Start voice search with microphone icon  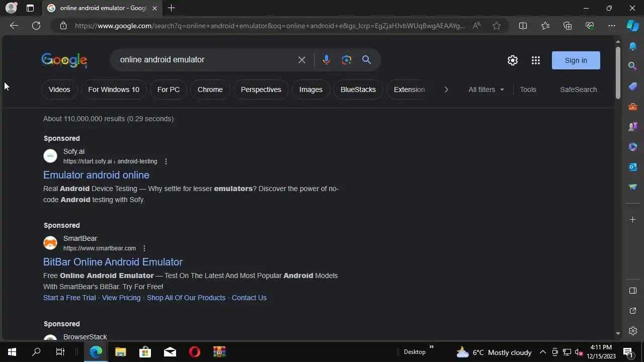[326, 60]
